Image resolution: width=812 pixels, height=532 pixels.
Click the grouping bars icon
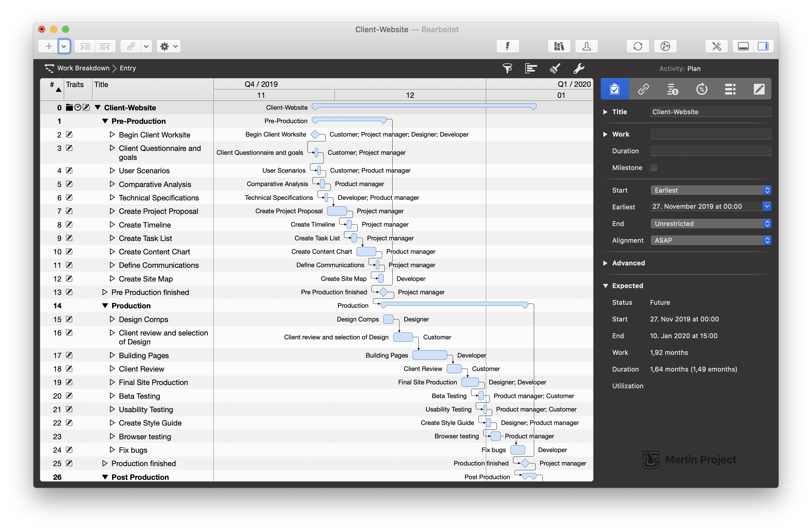coord(531,68)
